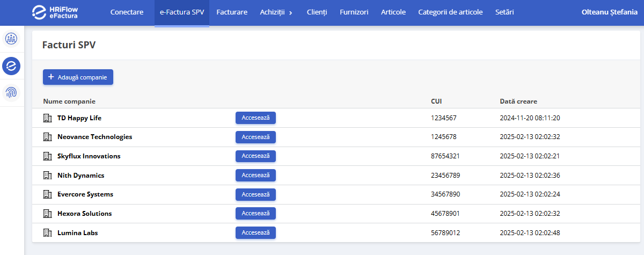
Task: Click building icon beside Skyflux Innovations
Action: pyautogui.click(x=47, y=156)
